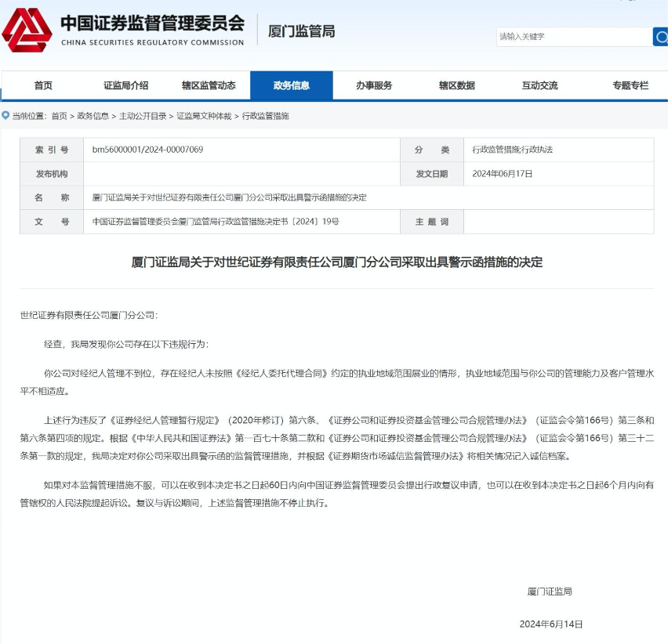Click the issue date 2024年06月17日

[x=503, y=174]
